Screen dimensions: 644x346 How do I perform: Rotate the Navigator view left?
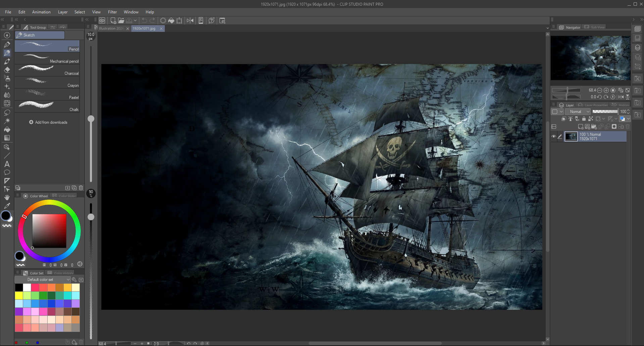point(599,97)
